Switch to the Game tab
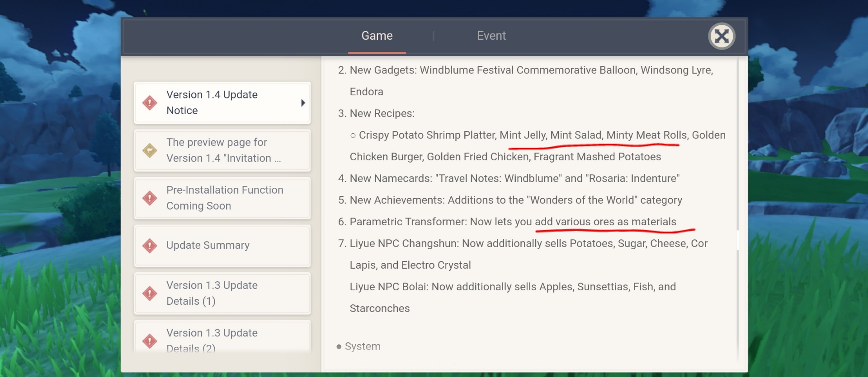The width and height of the screenshot is (868, 377). (x=377, y=36)
